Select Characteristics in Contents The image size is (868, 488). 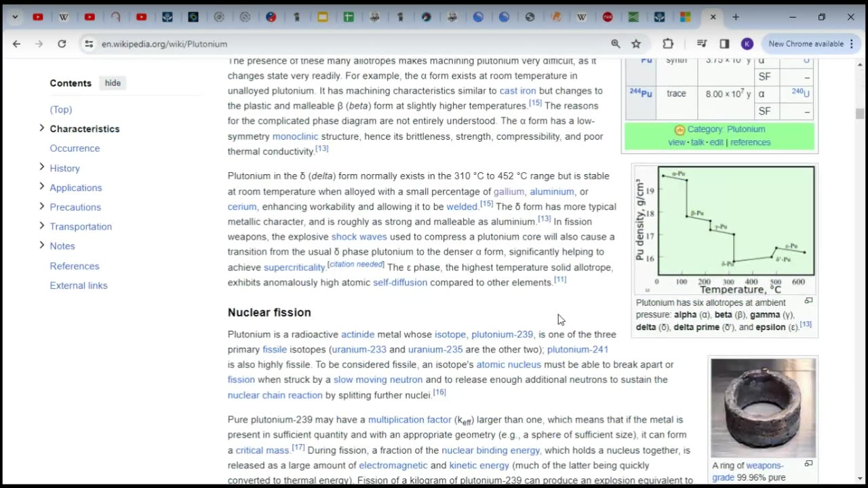point(85,129)
